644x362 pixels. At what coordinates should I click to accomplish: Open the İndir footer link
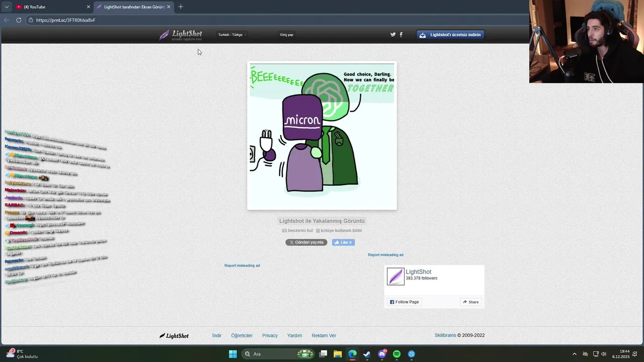[217, 336]
